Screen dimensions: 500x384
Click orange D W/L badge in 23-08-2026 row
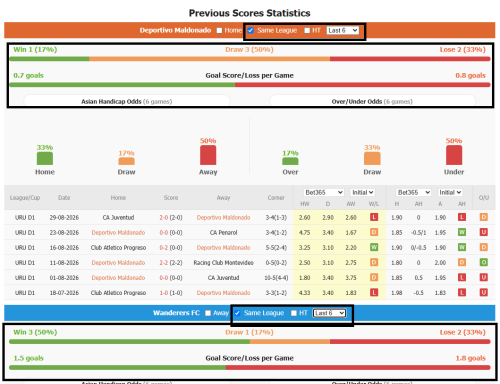coord(374,232)
